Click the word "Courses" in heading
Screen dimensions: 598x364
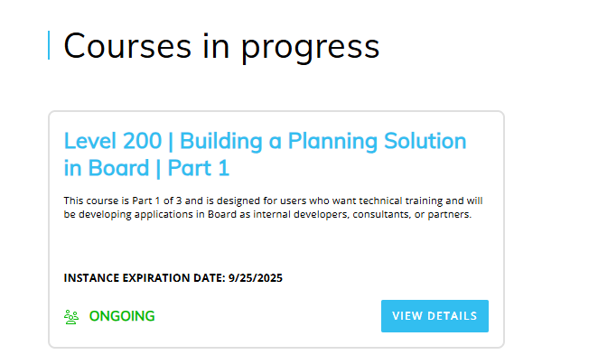click(x=127, y=46)
